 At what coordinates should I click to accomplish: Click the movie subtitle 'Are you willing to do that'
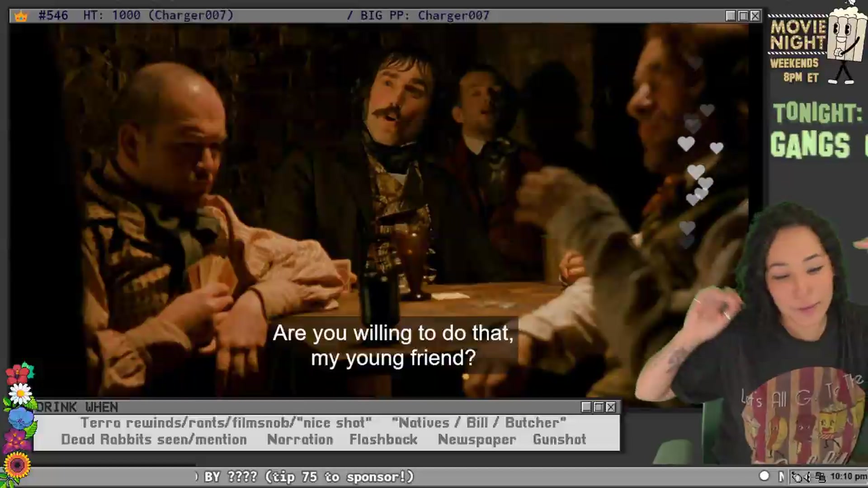coord(393,333)
